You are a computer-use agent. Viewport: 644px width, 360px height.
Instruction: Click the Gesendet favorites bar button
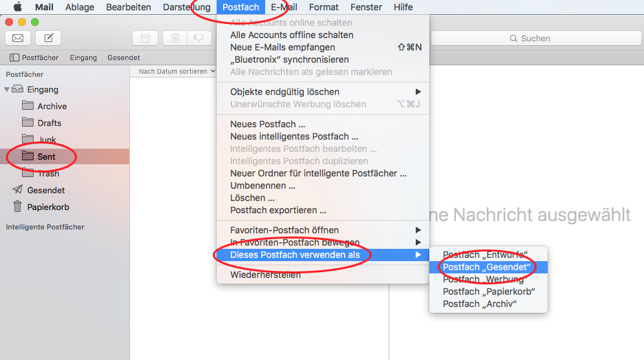click(x=123, y=58)
